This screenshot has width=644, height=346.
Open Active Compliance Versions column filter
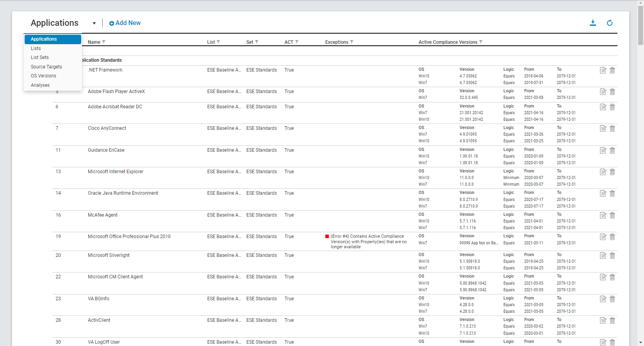point(481,42)
